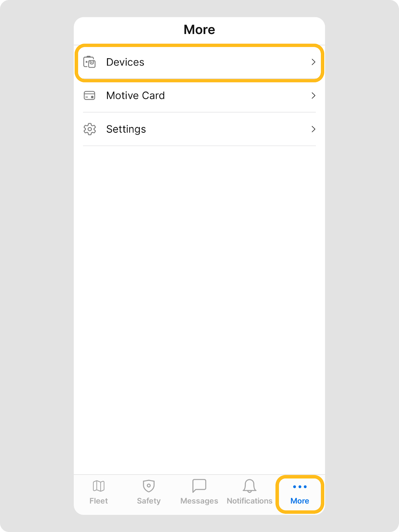Switch to the Fleet tab label
Viewport: 399px width, 532px height.
tap(99, 501)
